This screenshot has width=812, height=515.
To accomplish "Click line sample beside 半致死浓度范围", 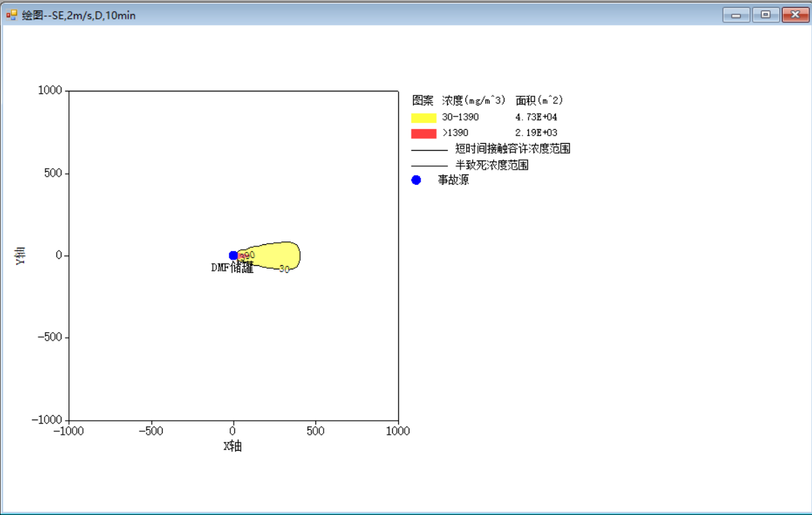I will [x=429, y=166].
